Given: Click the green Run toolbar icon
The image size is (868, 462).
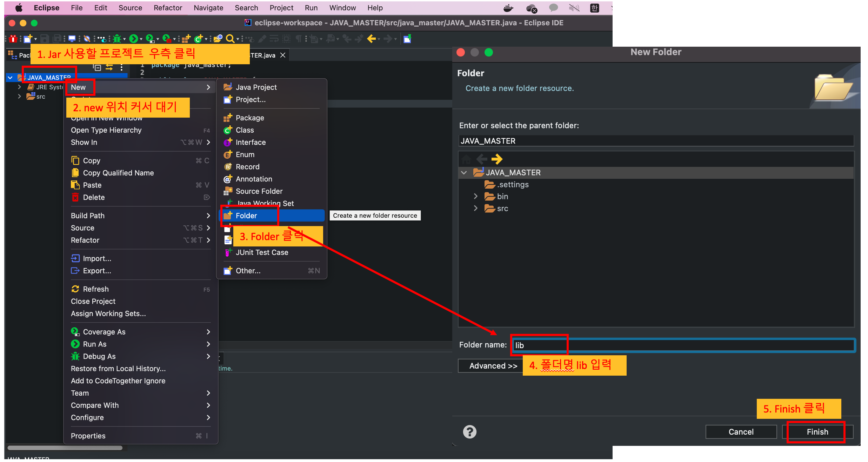Looking at the screenshot, I should [x=133, y=39].
